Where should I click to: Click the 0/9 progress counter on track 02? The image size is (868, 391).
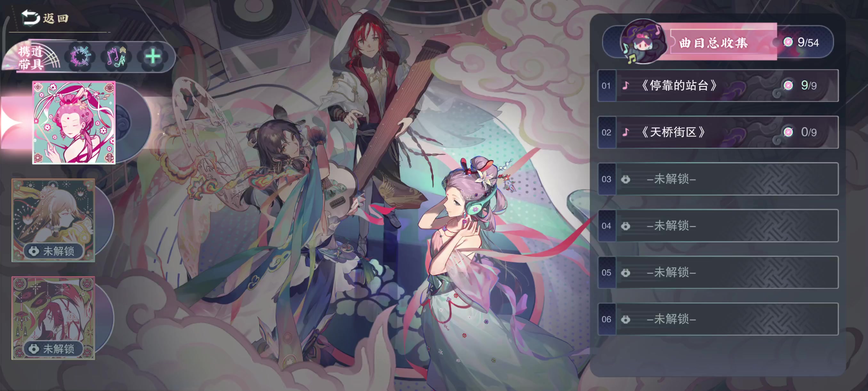(808, 132)
